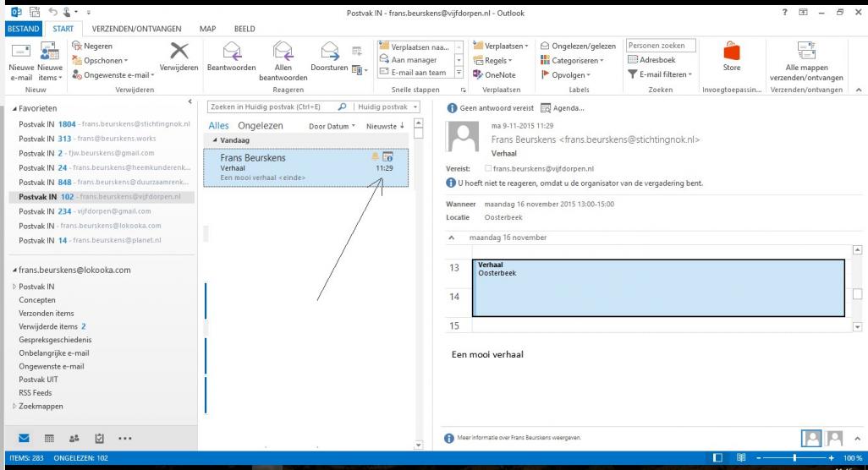The height and width of the screenshot is (470, 868).
Task: Click Alle mappen verzenden/ontvangen icon
Action: tap(804, 52)
